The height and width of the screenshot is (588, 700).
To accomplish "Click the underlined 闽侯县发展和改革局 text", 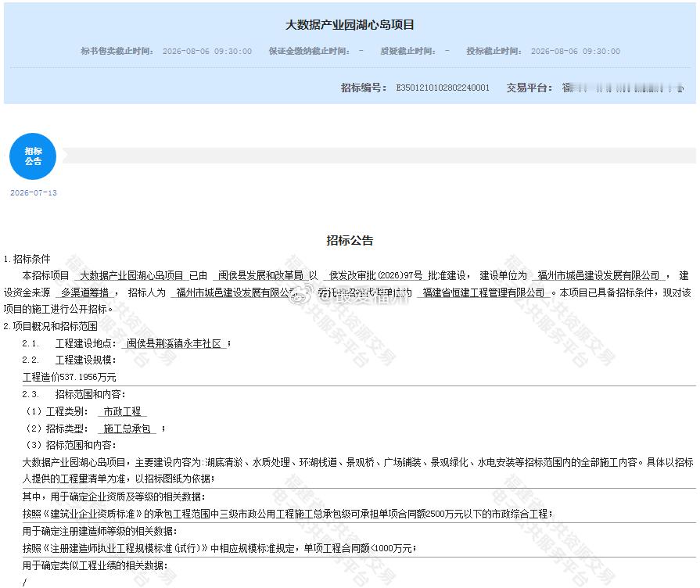I will 260,275.
